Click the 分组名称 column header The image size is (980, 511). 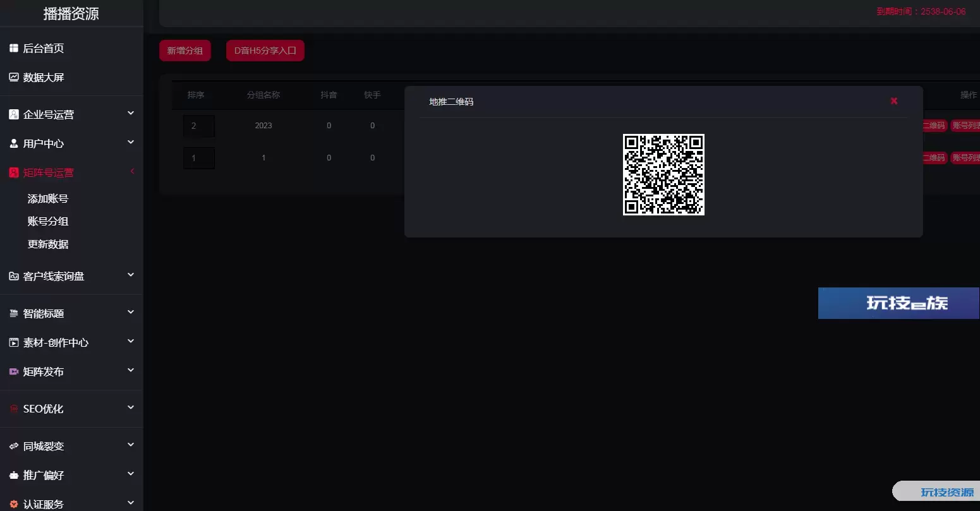coord(263,95)
